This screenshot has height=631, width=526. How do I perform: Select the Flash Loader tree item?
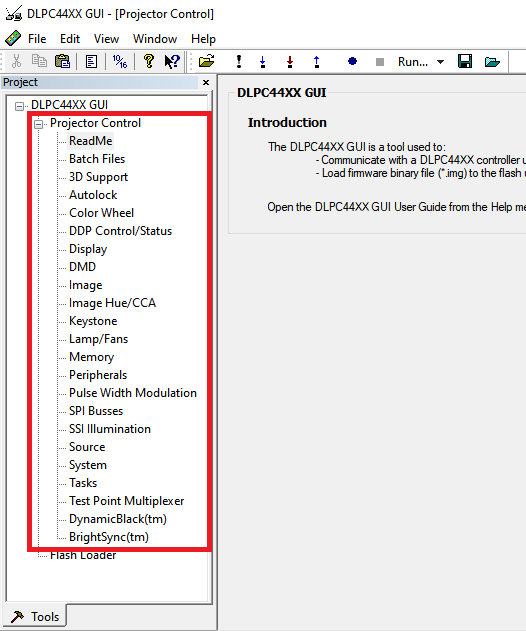point(83,556)
